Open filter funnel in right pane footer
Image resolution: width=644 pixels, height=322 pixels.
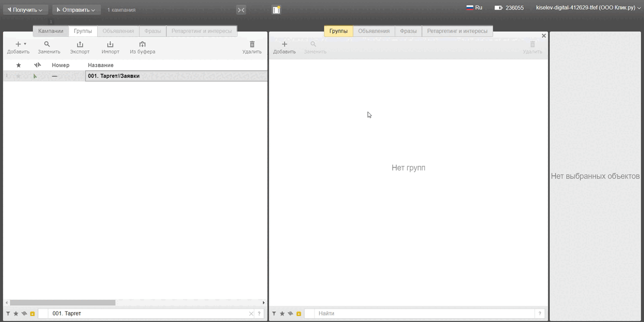point(274,313)
